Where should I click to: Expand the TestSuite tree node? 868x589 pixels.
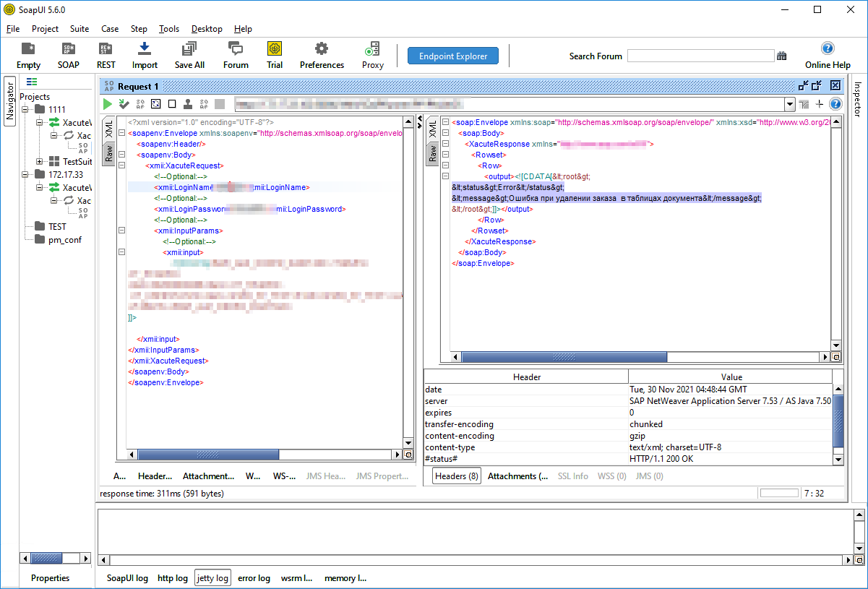coord(40,162)
